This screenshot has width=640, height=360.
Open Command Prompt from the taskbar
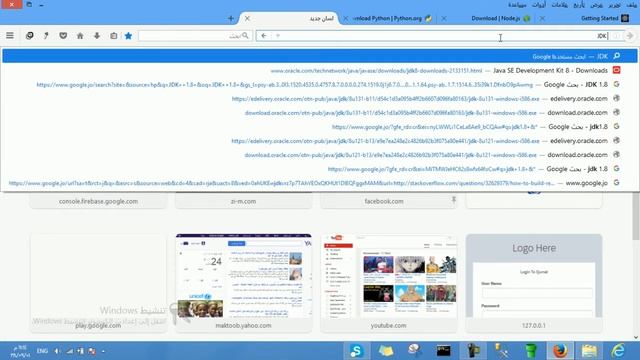444,351
